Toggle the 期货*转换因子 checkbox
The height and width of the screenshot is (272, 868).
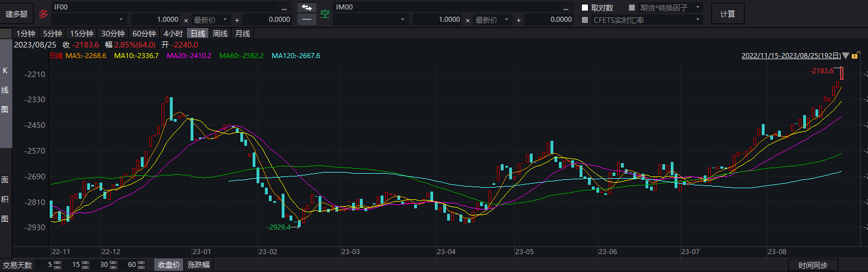(x=632, y=8)
